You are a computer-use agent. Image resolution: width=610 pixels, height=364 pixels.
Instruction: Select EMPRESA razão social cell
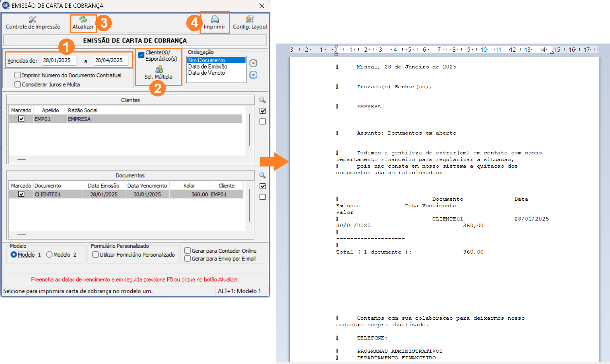tap(154, 119)
